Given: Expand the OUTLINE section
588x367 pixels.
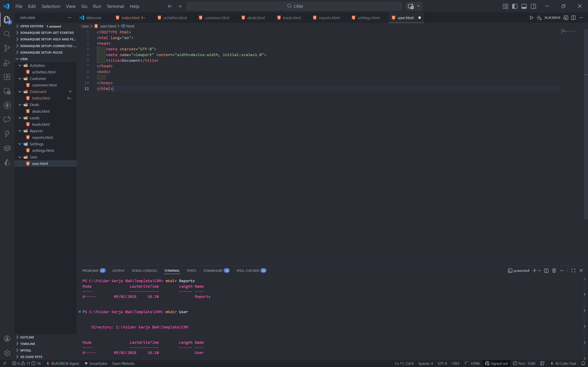Looking at the screenshot, I should 27,337.
